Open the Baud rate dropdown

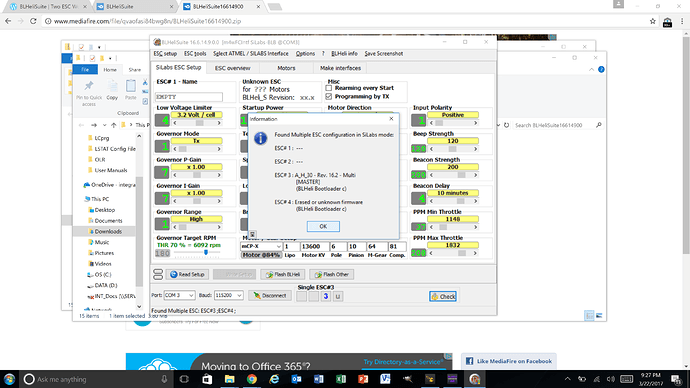(x=228, y=295)
